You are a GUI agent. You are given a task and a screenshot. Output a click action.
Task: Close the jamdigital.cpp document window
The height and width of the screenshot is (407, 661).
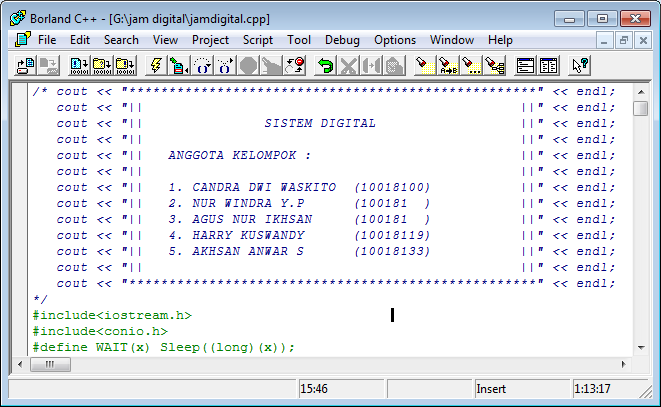643,41
